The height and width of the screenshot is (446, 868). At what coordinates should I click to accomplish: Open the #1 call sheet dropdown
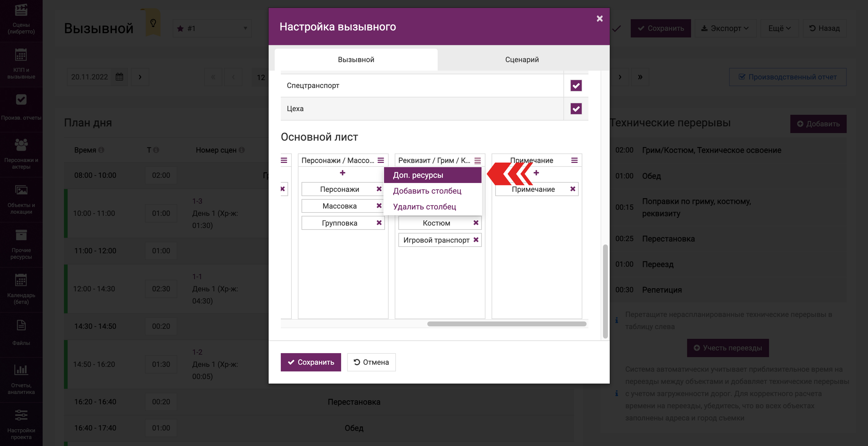(212, 28)
